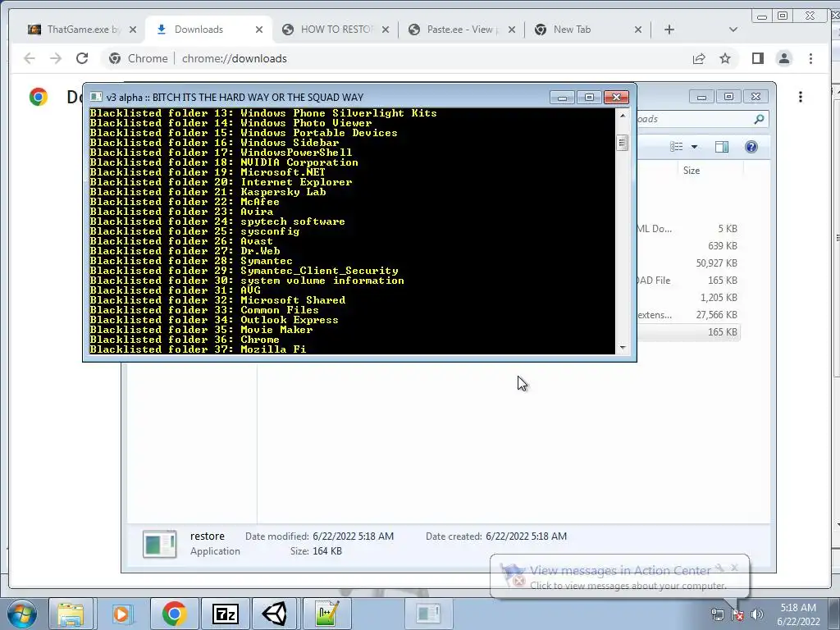Click restore application icon in details pane
This screenshot has width=840, height=630.
(x=160, y=544)
